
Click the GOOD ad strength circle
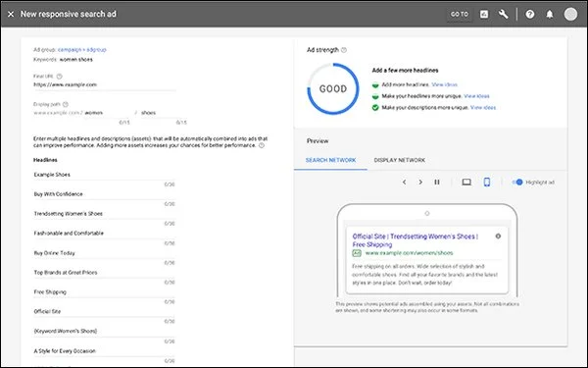[x=333, y=89]
